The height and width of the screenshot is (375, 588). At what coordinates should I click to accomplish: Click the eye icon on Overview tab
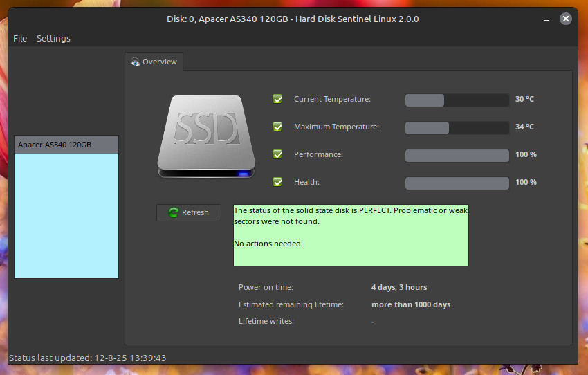click(135, 62)
